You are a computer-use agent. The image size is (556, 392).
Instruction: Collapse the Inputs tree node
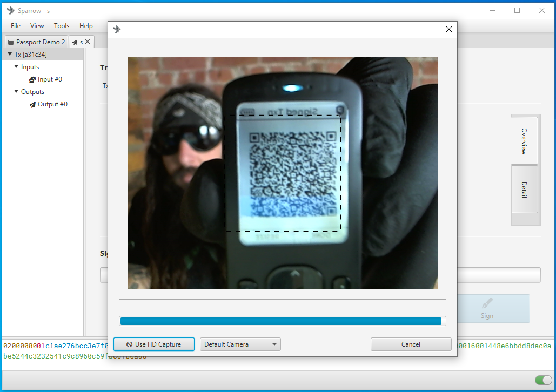[16, 66]
